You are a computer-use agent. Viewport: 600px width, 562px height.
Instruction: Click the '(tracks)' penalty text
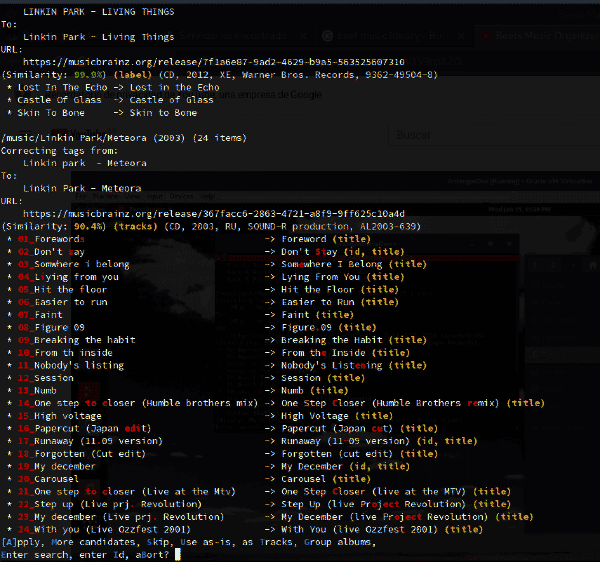point(135,226)
